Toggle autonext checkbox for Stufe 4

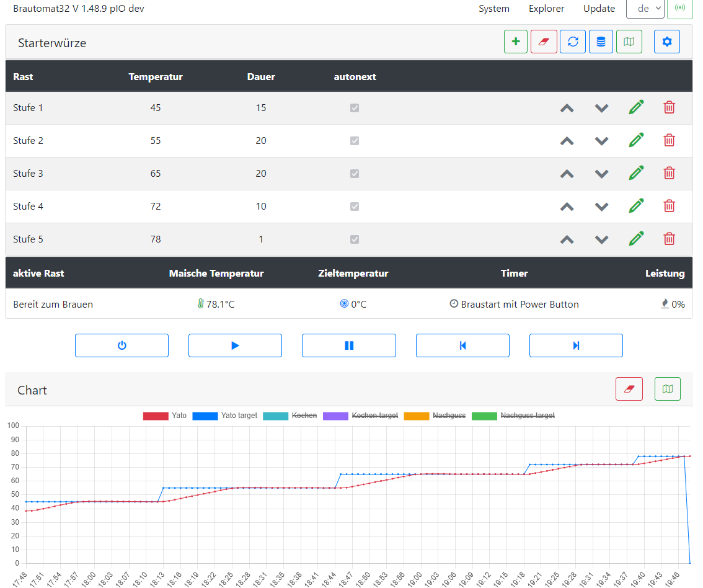(x=355, y=207)
